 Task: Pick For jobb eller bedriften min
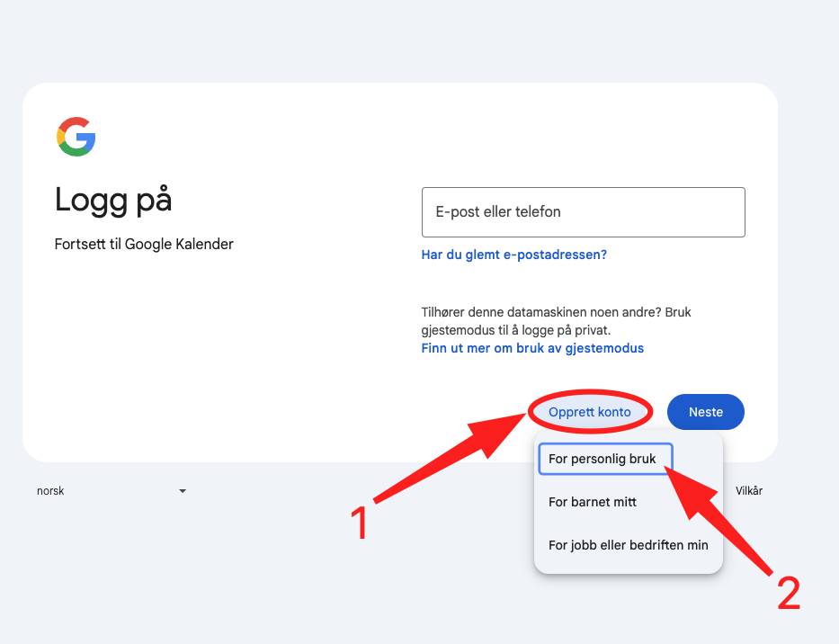(x=628, y=545)
